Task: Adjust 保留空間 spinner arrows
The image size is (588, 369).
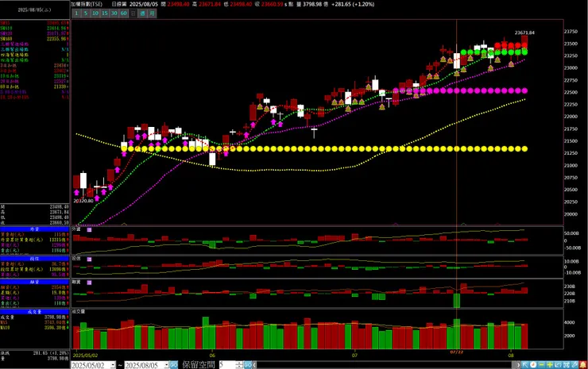Action: click(x=239, y=365)
